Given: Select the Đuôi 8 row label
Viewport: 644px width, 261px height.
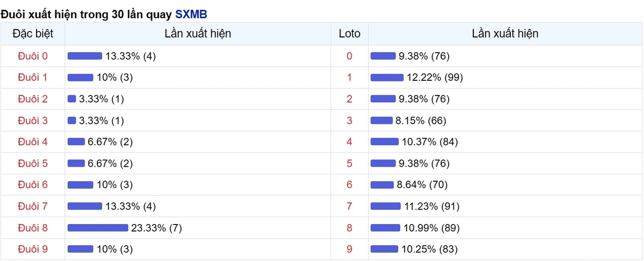Looking at the screenshot, I should click(33, 228).
